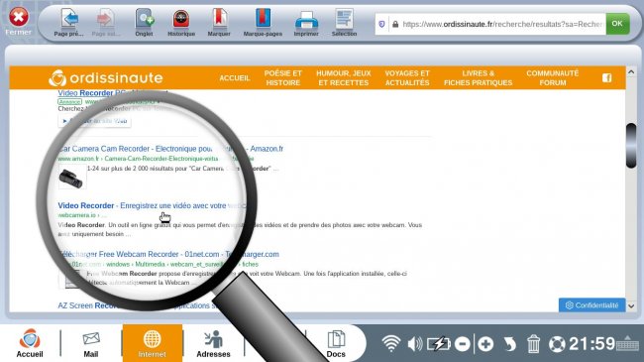Open a new Onglet
This screenshot has width=644, height=362.
tap(145, 23)
